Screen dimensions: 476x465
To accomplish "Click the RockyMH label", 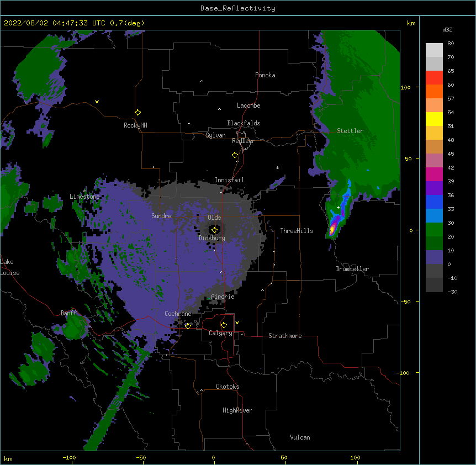I will click(x=135, y=125).
